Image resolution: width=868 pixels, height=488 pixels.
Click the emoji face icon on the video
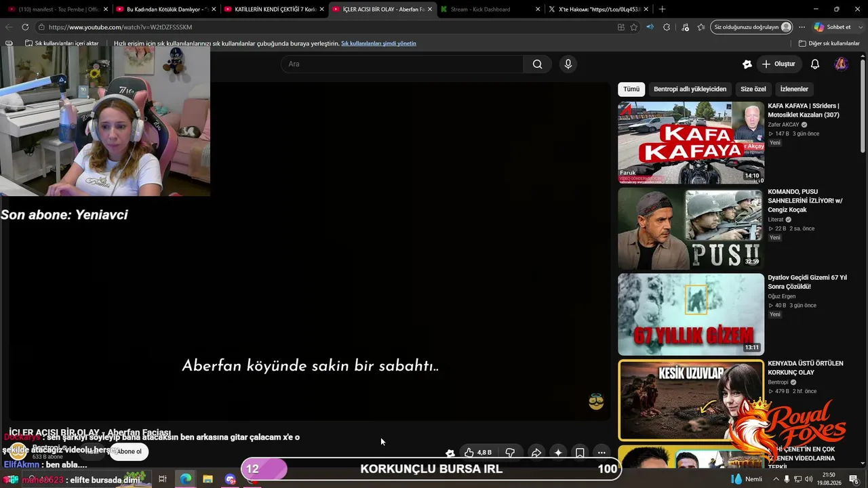pyautogui.click(x=596, y=402)
